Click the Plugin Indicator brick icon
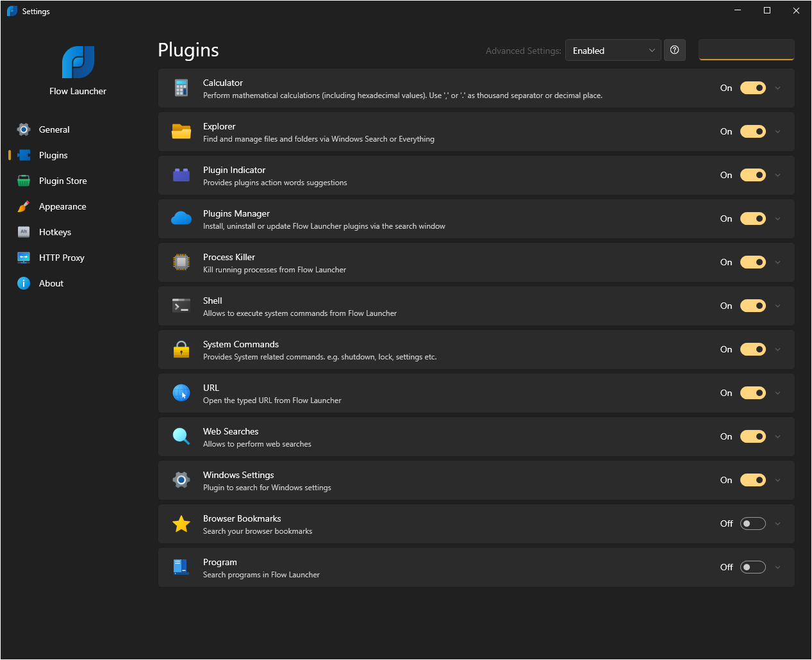This screenshot has width=812, height=660. pyautogui.click(x=181, y=175)
